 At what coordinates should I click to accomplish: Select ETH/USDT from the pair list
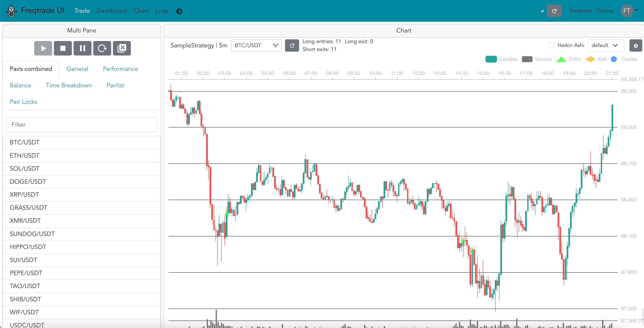tap(24, 155)
